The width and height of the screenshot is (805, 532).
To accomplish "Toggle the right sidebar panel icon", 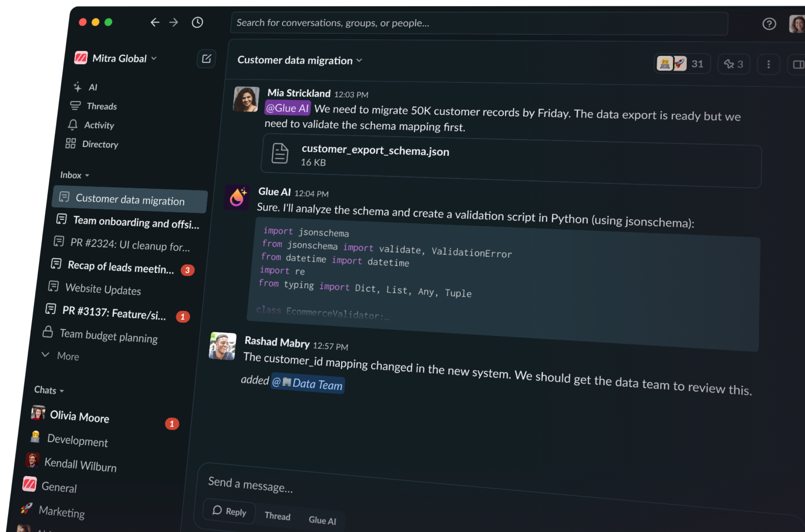I will pyautogui.click(x=798, y=65).
